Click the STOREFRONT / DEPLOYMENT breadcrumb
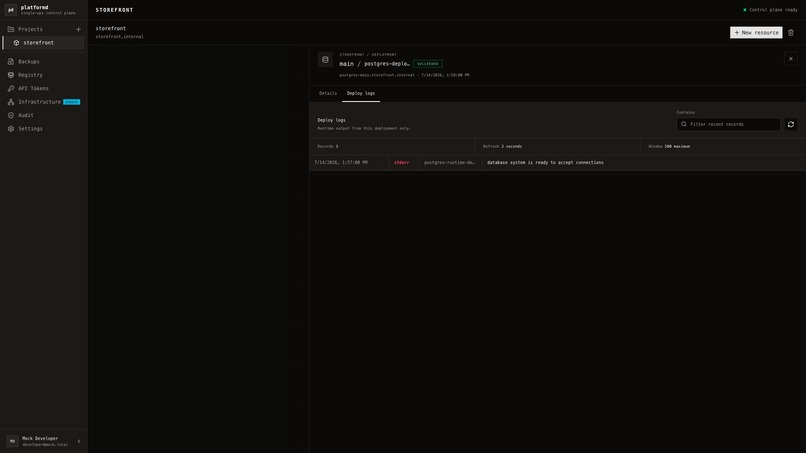The height and width of the screenshot is (453, 806). [x=368, y=55]
